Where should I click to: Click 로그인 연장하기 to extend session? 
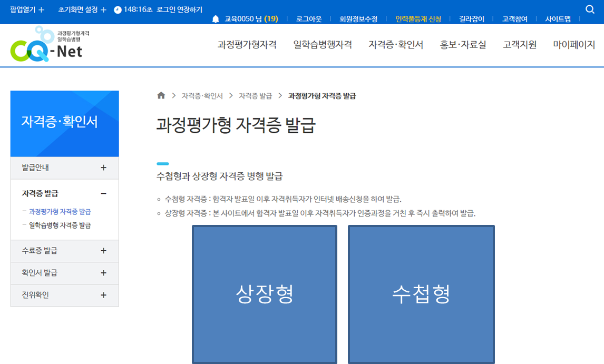point(180,9)
